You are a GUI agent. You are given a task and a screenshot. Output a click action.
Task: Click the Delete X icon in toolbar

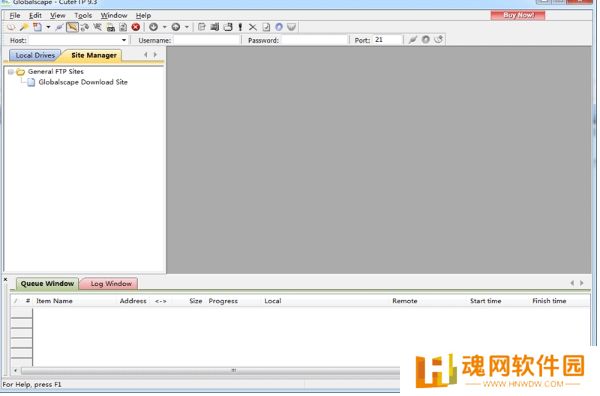(x=253, y=27)
